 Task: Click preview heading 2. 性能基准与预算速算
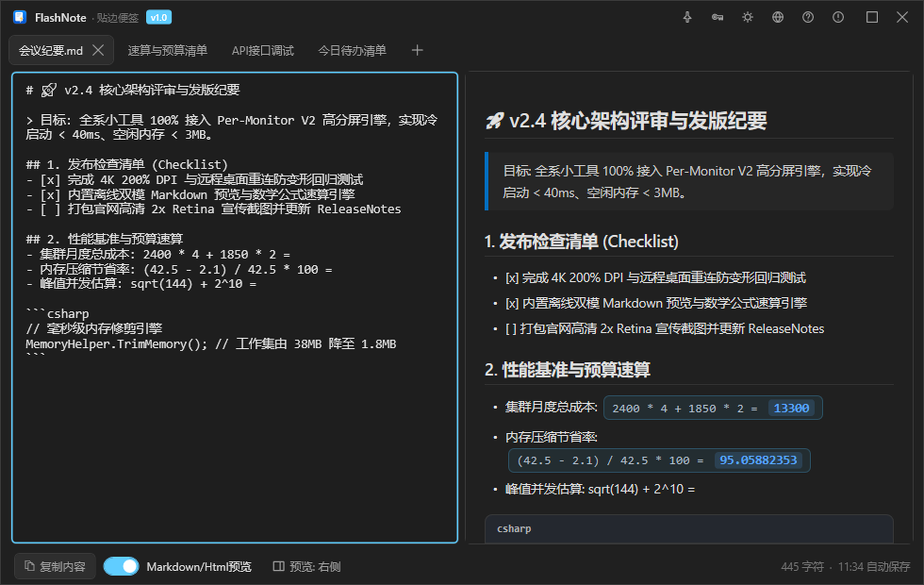click(x=568, y=370)
